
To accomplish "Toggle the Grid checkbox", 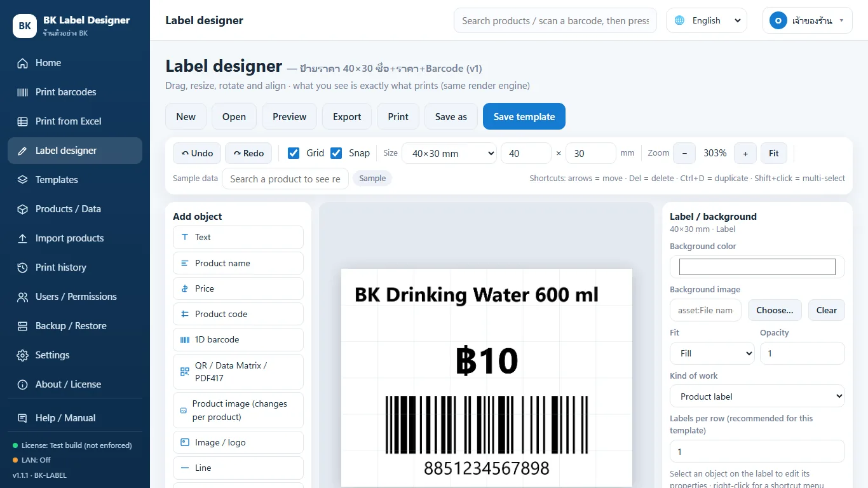I will click(x=294, y=153).
